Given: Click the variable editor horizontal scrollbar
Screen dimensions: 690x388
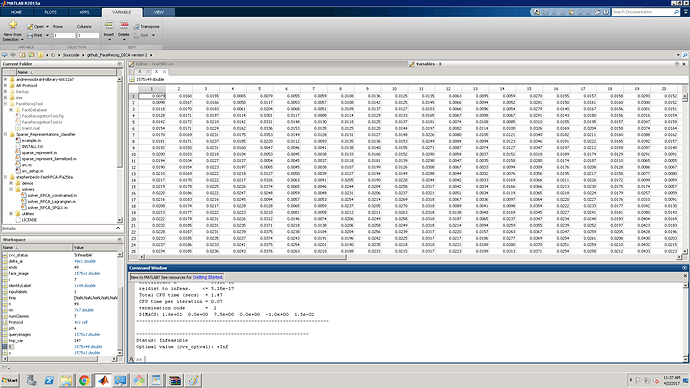Looking at the screenshot, I should pos(246,257).
